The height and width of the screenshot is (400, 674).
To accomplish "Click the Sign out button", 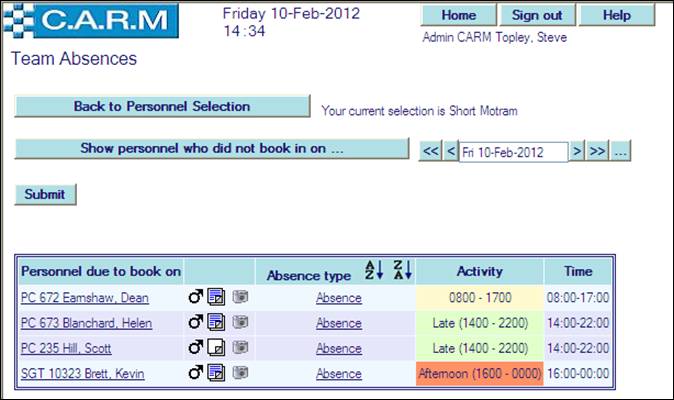I will click(x=537, y=15).
